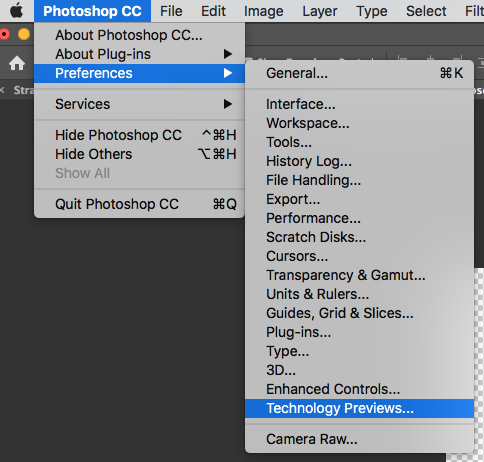Expand the Preferences submenu
Screen dimensions: 484x462
[x=139, y=73]
